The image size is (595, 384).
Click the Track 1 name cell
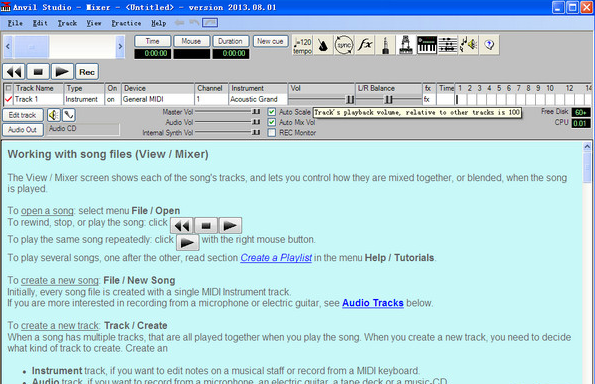tap(38, 99)
